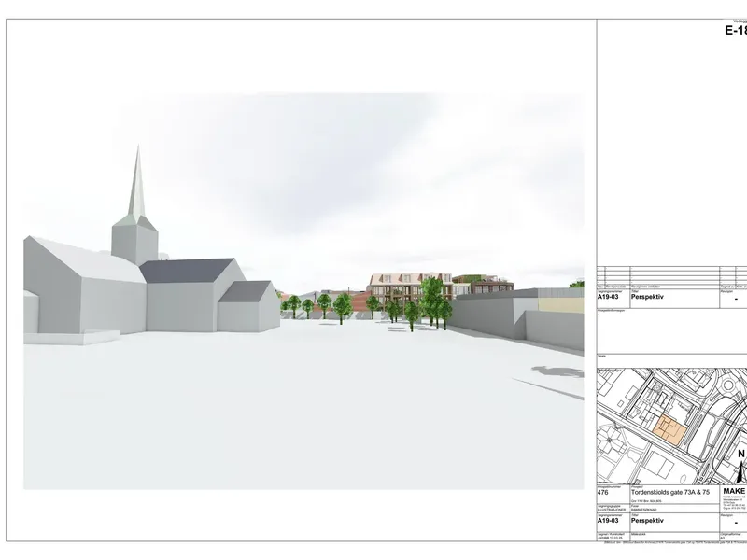
Task: Click the "Tordenskiolds gate 73A & 75" project title
Action: 670,493
